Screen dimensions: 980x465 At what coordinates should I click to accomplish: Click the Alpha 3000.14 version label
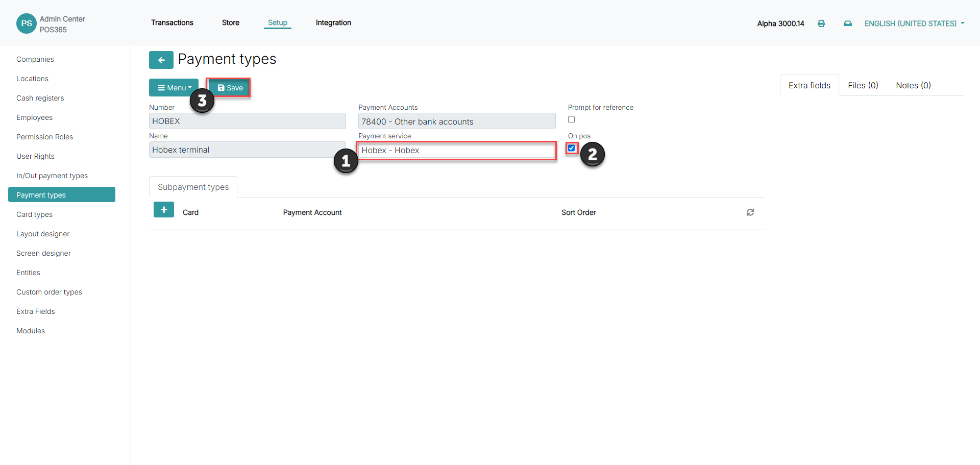coord(780,23)
